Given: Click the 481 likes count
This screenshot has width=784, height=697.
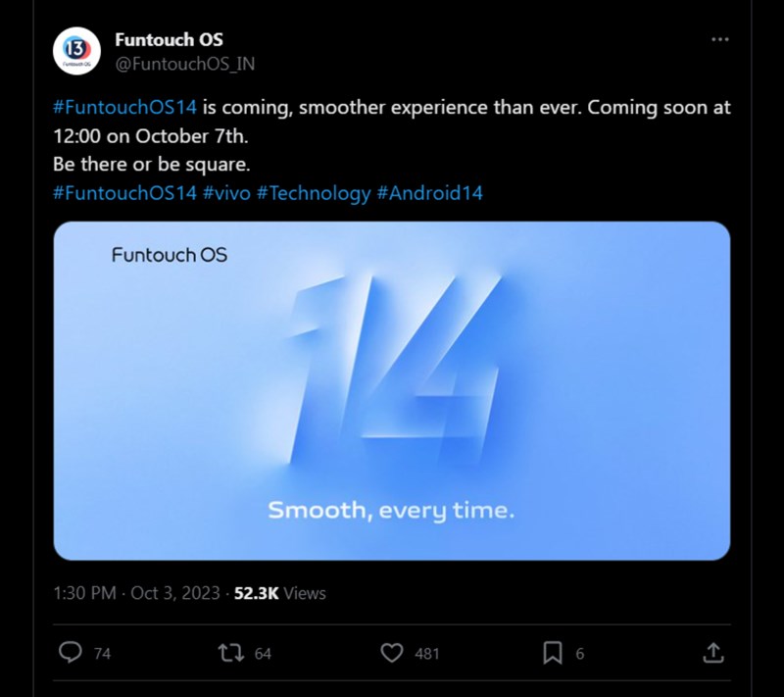Looking at the screenshot, I should click(x=427, y=654).
